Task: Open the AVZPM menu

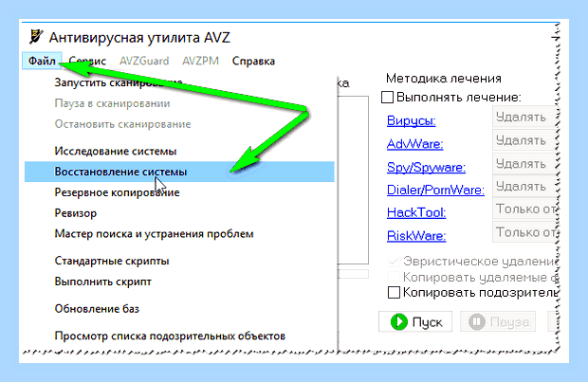Action: (200, 61)
